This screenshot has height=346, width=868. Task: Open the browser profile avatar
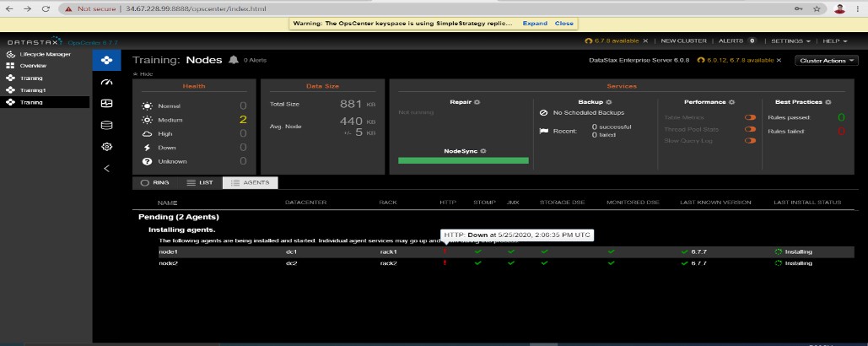coord(840,8)
